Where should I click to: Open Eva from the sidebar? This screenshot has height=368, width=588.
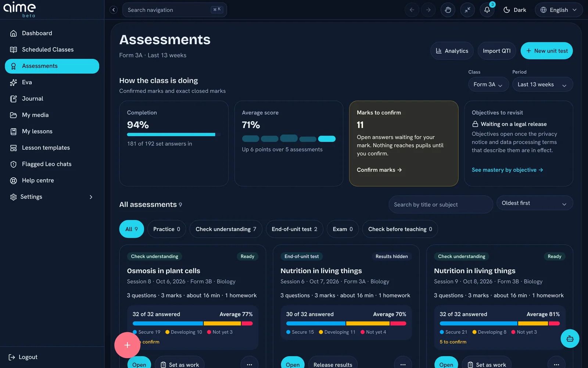(x=52, y=82)
